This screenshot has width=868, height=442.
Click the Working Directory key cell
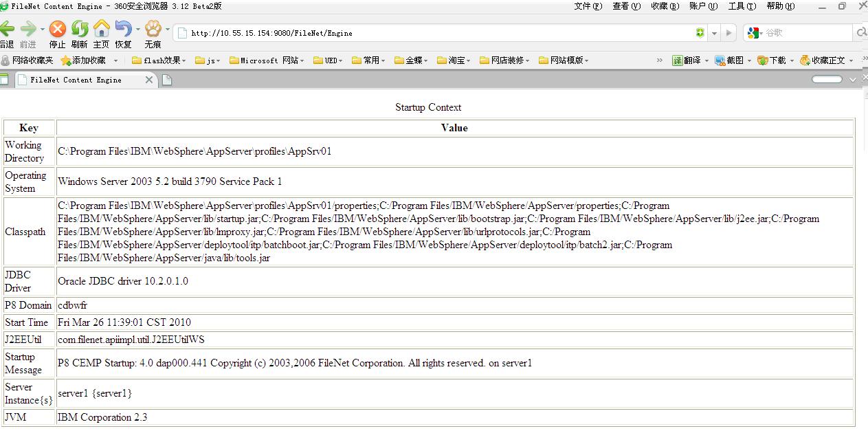coord(30,152)
